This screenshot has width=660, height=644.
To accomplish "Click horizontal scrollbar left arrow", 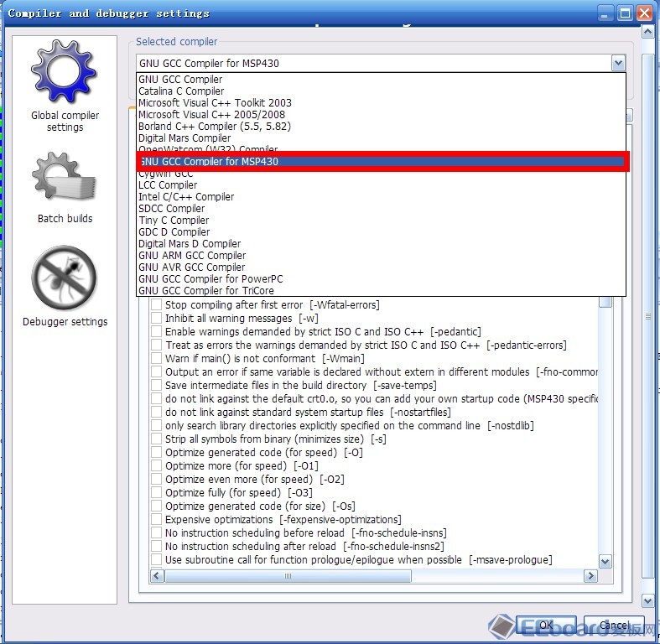I will pos(157,576).
